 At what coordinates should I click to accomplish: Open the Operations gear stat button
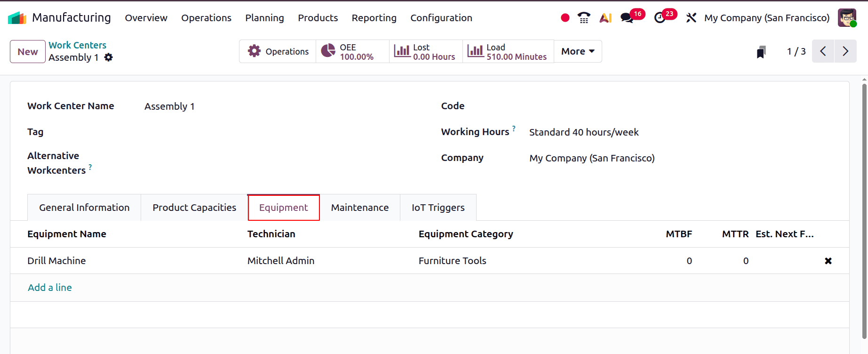(278, 51)
